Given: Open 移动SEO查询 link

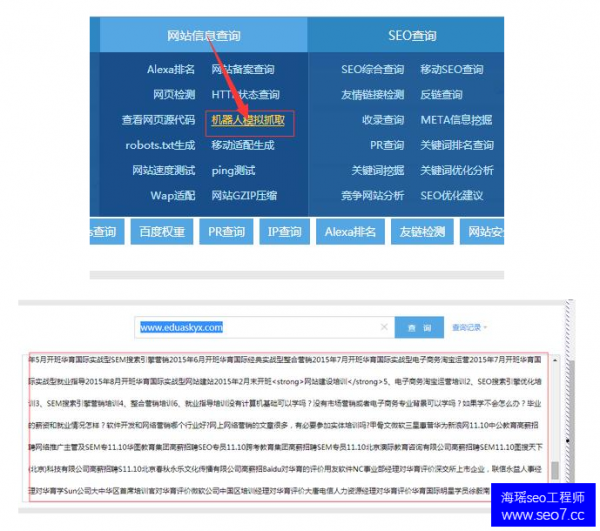Looking at the screenshot, I should click(x=452, y=69).
